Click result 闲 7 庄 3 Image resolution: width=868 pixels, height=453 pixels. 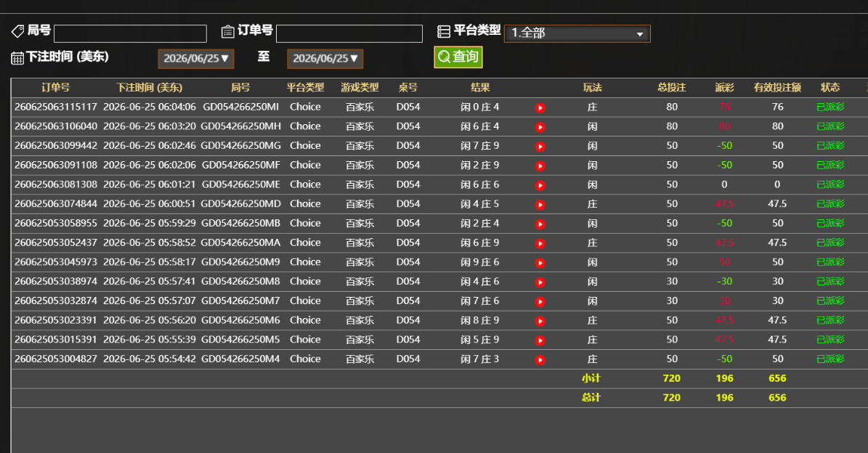click(x=480, y=359)
